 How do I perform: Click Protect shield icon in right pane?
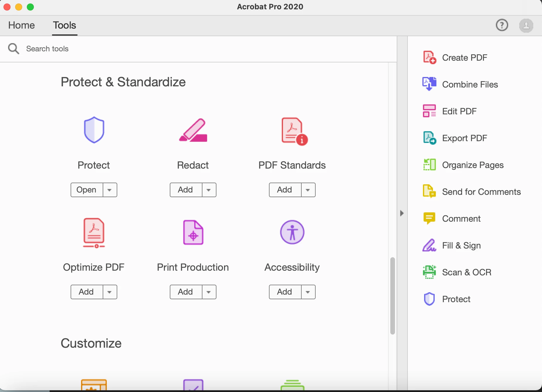[x=429, y=299]
